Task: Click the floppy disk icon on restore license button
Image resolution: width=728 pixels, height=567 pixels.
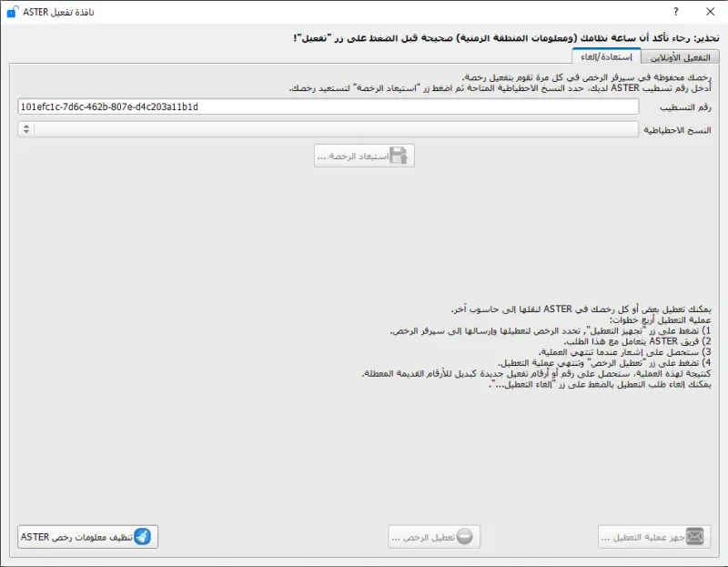Action: pos(398,156)
